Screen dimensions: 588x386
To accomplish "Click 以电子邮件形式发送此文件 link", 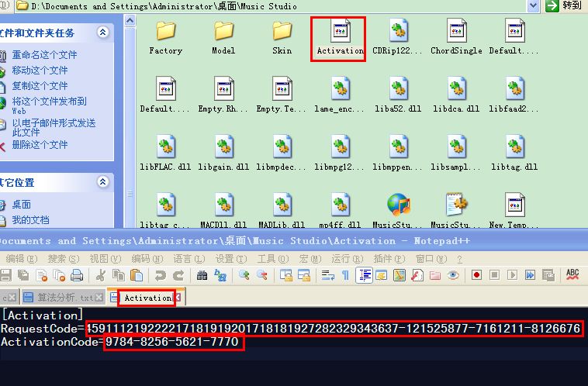I will [x=54, y=127].
